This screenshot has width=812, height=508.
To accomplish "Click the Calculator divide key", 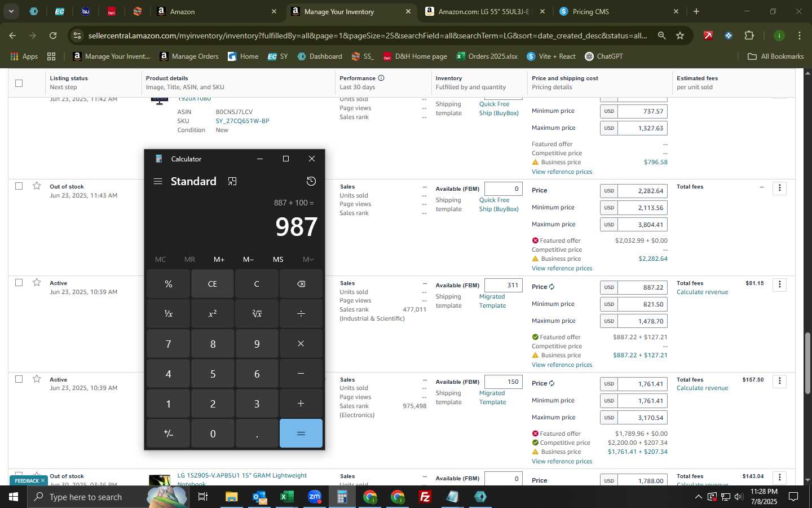I will click(x=301, y=314).
